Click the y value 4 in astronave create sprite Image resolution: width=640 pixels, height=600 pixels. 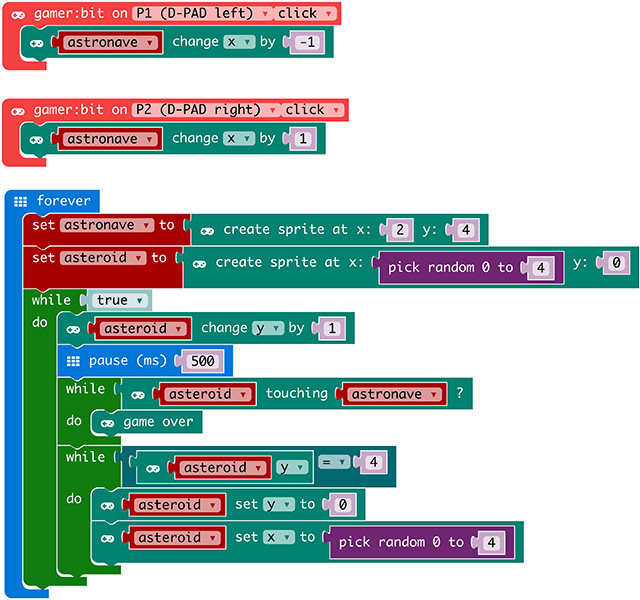[465, 230]
